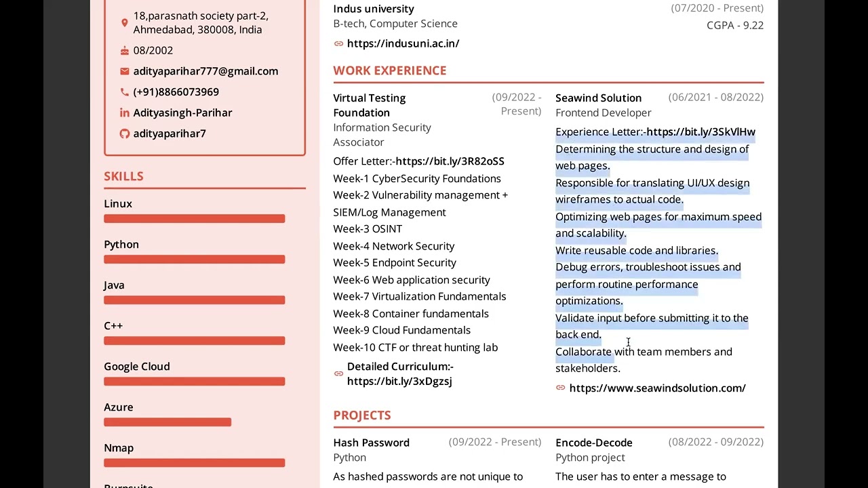Click the phone icon beside the number
The image size is (868, 488).
click(x=124, y=92)
